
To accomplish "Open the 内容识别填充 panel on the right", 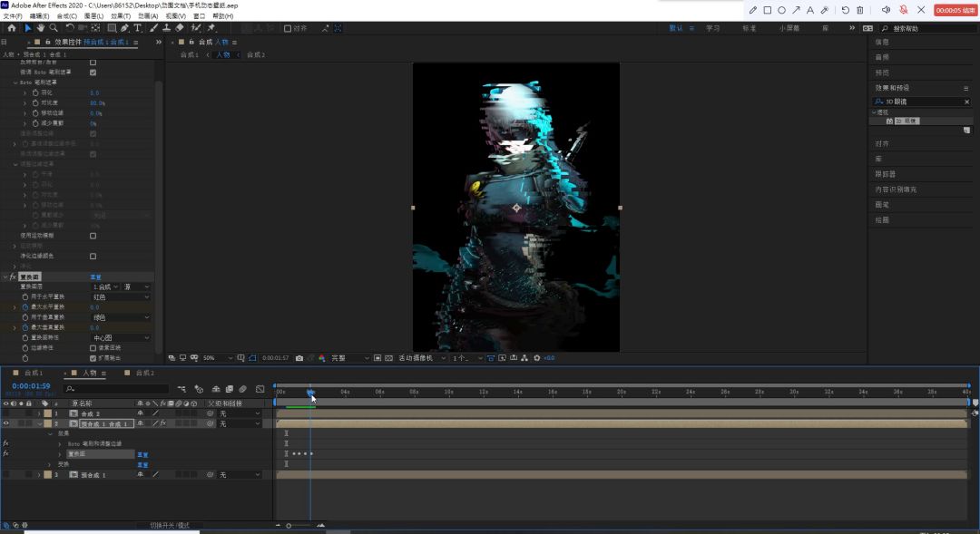I will point(896,189).
